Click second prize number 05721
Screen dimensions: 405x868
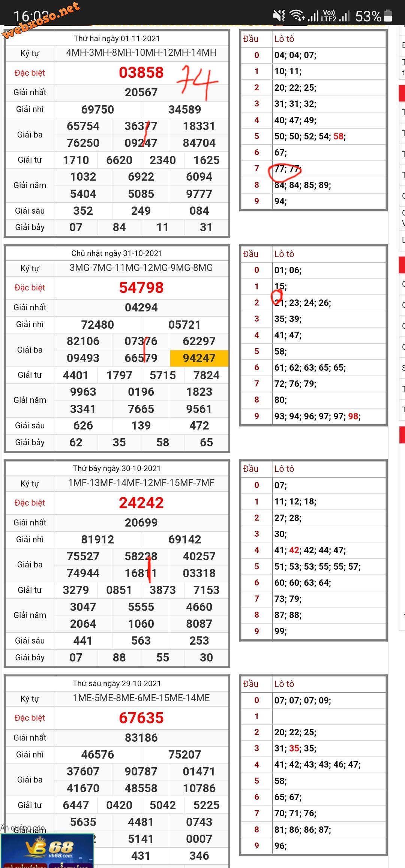[x=184, y=325]
